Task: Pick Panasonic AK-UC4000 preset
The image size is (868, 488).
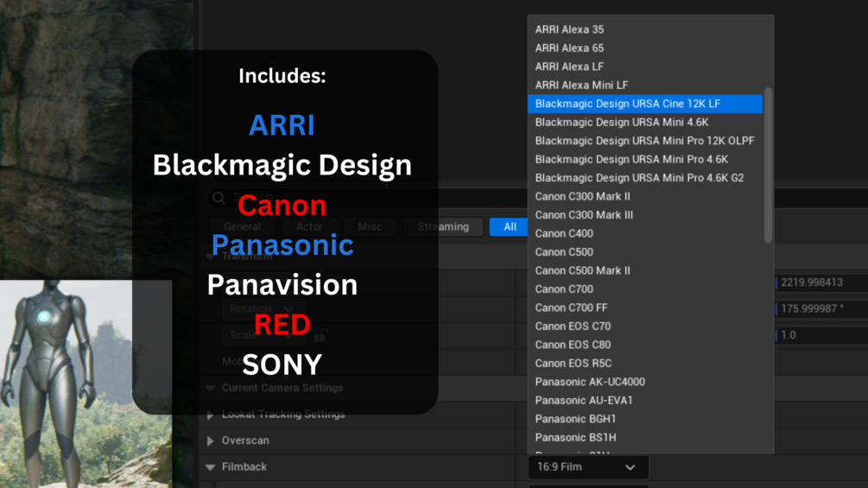Action: [x=645, y=382]
